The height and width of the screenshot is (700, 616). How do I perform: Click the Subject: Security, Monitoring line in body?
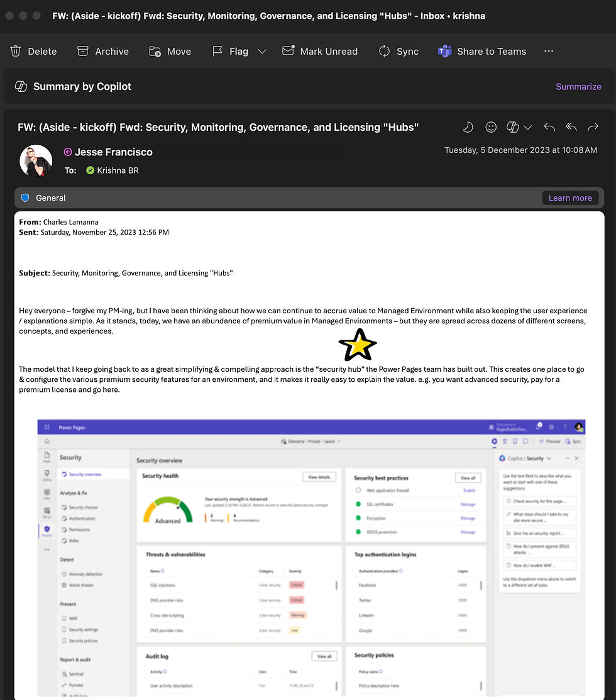126,273
